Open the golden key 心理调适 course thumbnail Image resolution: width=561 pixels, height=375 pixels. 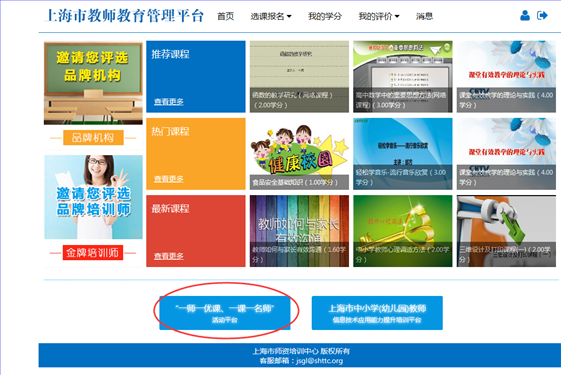tap(403, 231)
